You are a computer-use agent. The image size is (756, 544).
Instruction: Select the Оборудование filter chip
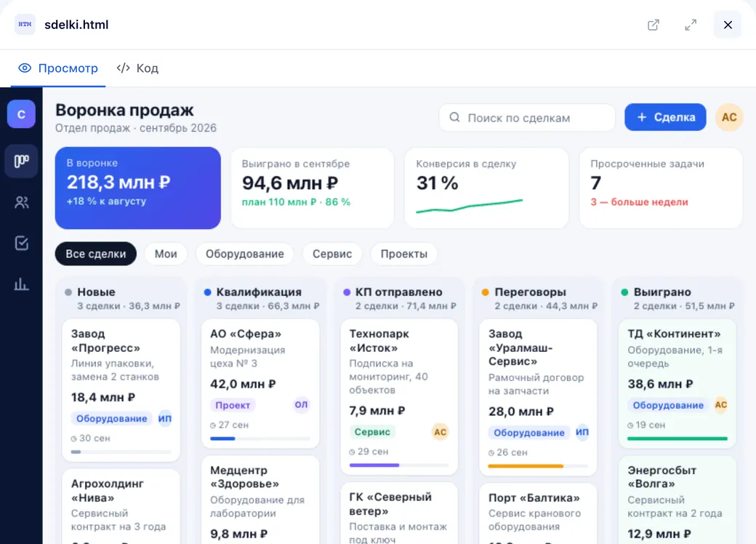[245, 254]
